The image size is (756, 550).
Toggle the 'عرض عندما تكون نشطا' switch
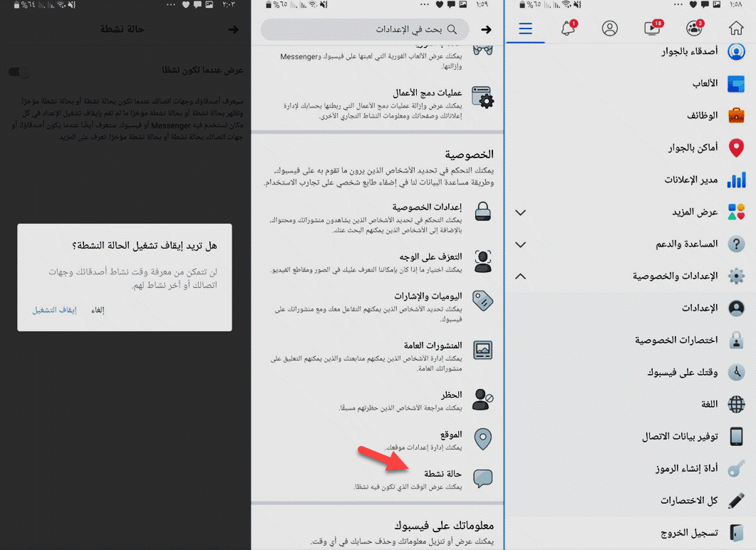point(20,71)
